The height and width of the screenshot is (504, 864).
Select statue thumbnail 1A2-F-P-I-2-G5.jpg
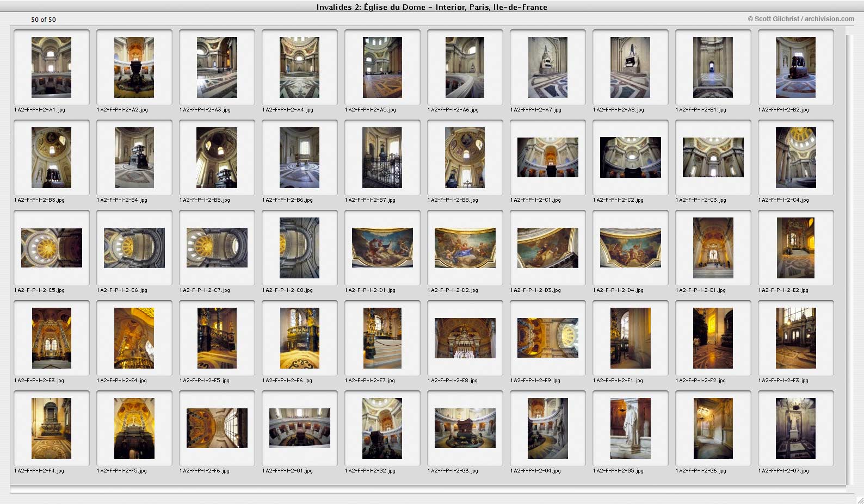(x=631, y=428)
